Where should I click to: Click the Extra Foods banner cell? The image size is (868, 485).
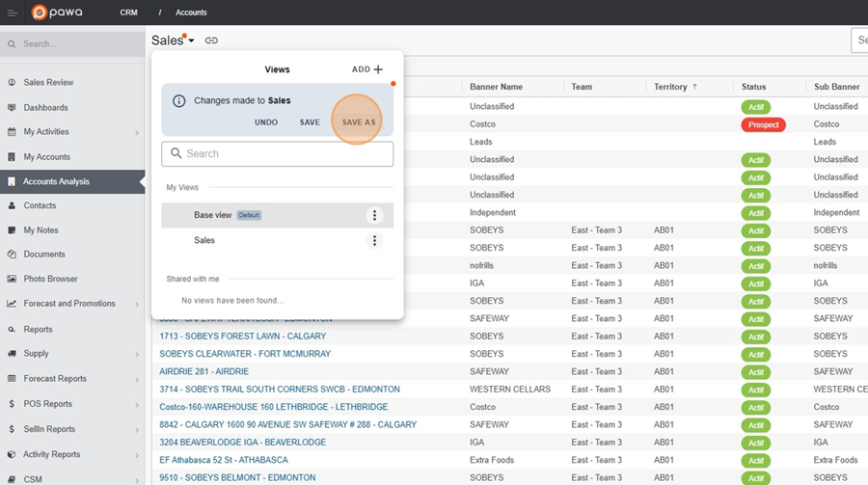pyautogui.click(x=492, y=460)
